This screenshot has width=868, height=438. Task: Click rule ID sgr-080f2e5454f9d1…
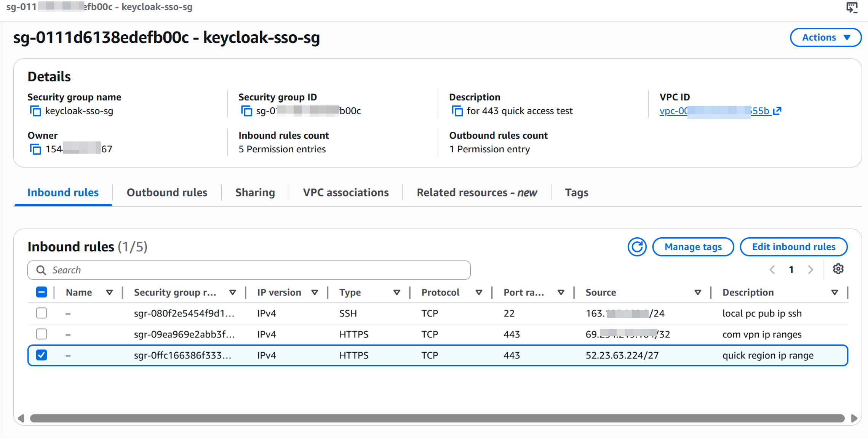point(184,313)
